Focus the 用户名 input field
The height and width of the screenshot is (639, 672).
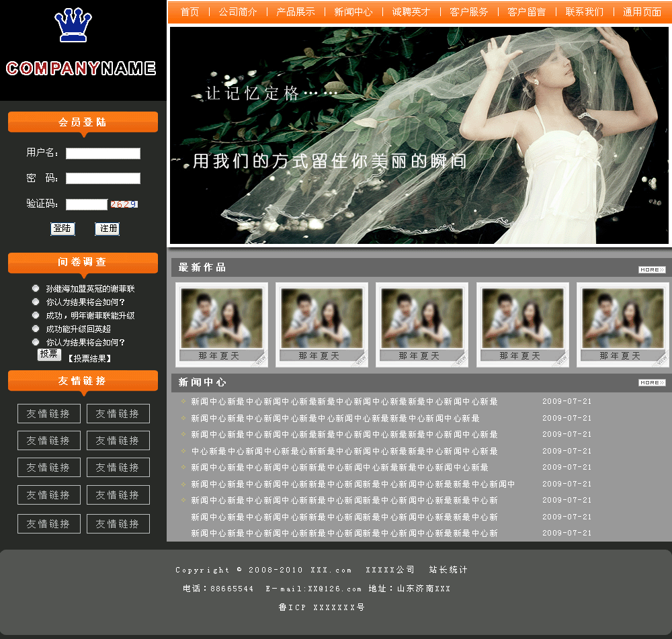pos(103,153)
